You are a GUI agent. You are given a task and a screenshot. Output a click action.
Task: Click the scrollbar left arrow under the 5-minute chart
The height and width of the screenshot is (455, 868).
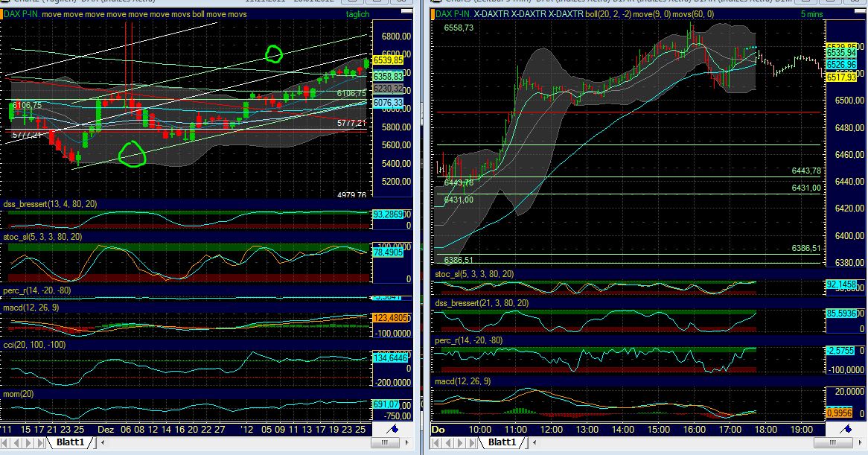click(534, 443)
